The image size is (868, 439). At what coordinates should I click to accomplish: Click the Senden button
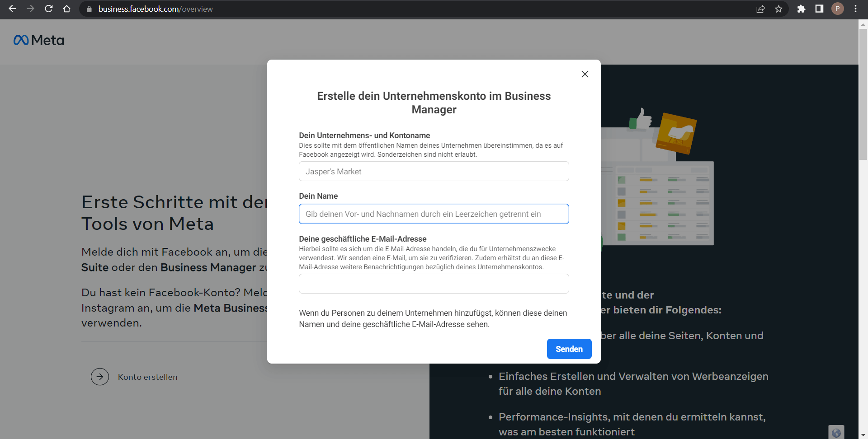(569, 349)
